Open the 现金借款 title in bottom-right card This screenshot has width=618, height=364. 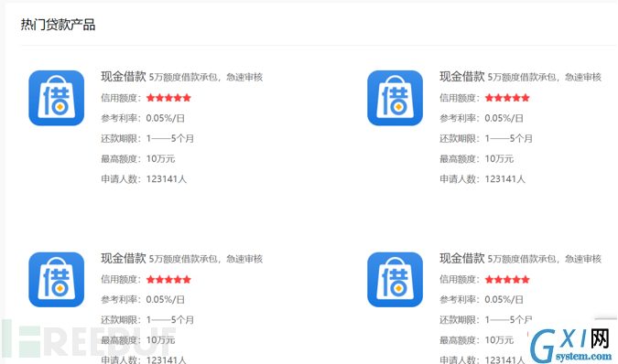pos(462,258)
